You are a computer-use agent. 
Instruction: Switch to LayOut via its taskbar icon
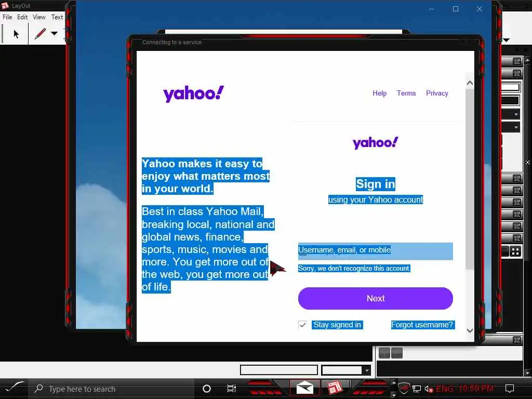[x=335, y=388]
